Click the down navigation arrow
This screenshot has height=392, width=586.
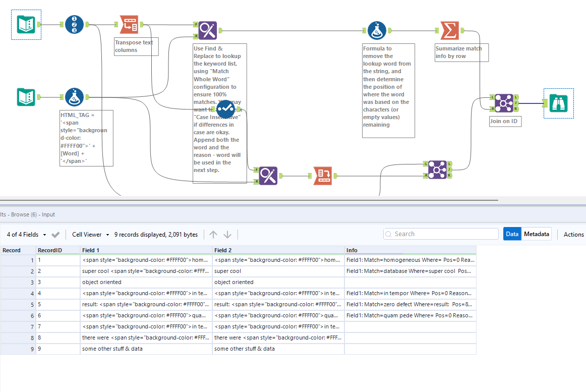coord(227,234)
